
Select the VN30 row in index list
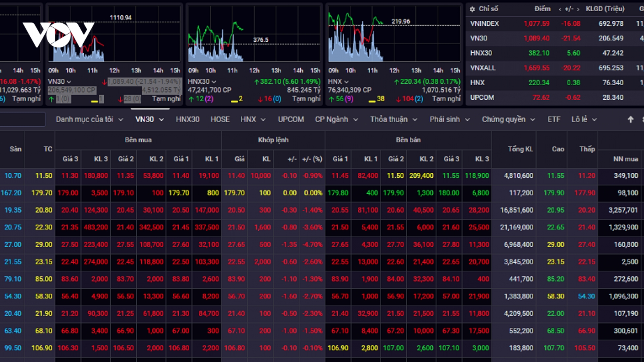click(555, 38)
